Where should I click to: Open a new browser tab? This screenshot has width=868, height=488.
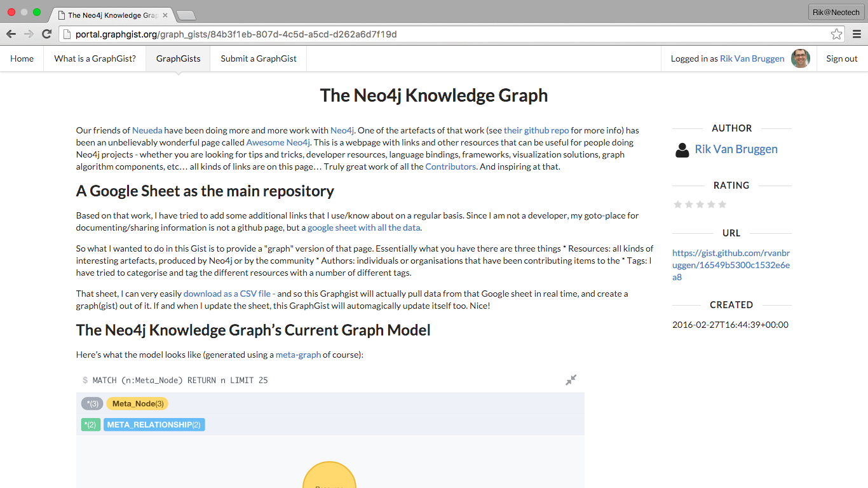(x=186, y=15)
